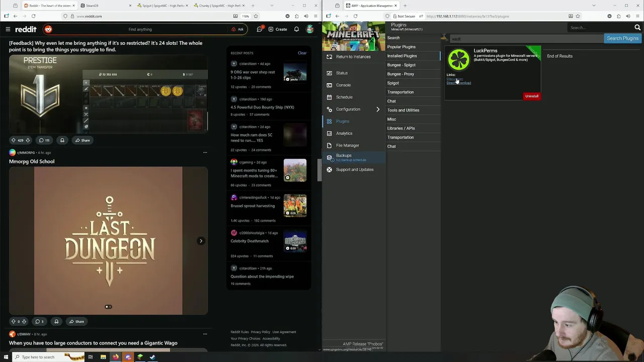
Task: Open the Brussel sprout harvesting thumbnail
Action: coord(295,206)
